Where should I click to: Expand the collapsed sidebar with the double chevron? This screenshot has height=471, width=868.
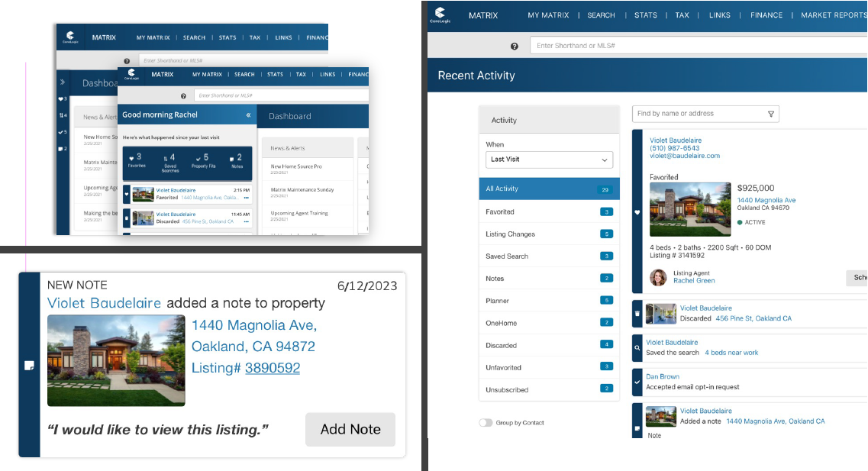(62, 82)
